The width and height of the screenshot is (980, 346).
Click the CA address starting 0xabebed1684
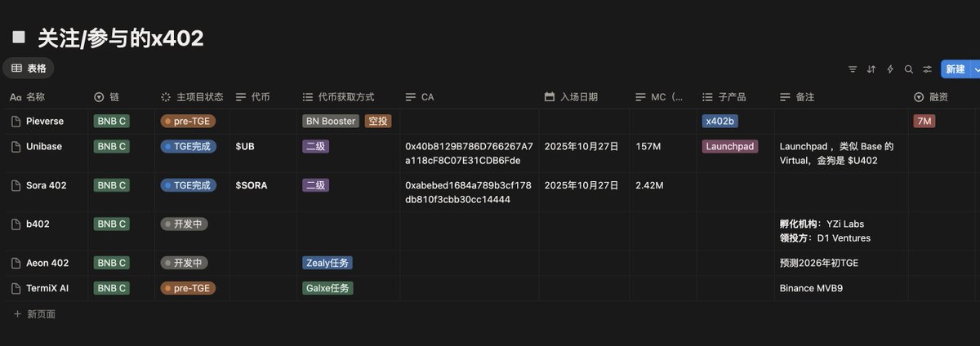[x=468, y=192]
